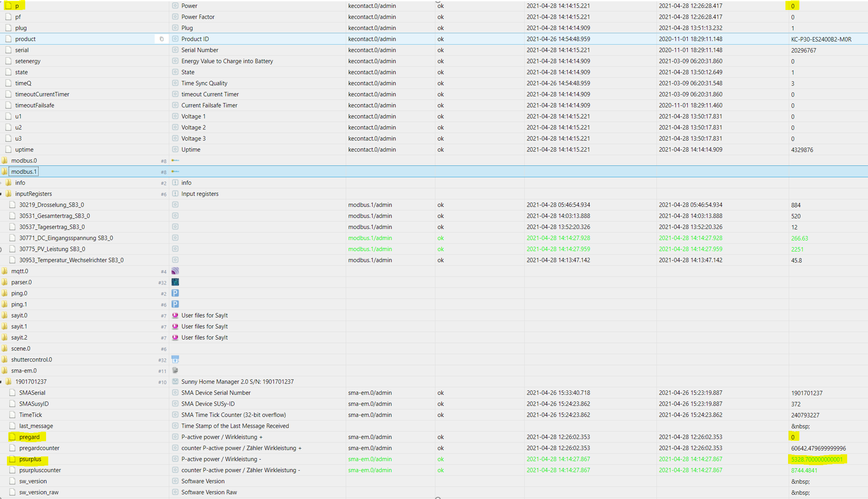
Task: Click the shuttercontrol.0 adapter icon
Action: point(175,360)
